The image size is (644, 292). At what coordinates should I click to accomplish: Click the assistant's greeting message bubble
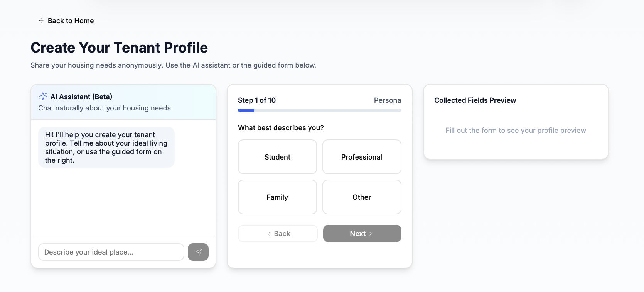point(106,147)
